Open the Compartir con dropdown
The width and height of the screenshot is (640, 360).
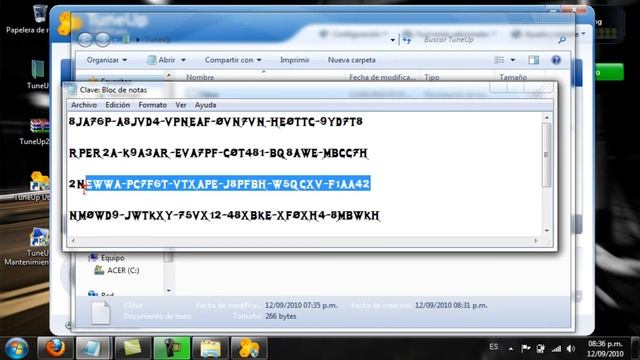pos(233,60)
